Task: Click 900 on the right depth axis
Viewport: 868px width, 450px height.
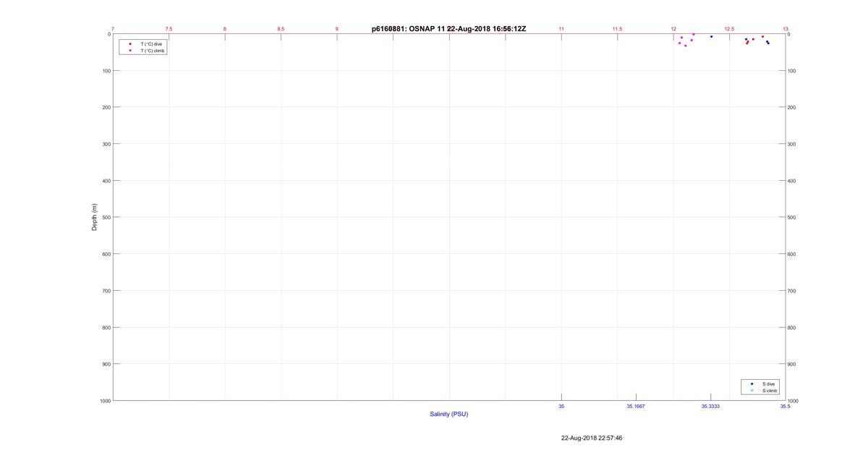Action: [x=791, y=364]
